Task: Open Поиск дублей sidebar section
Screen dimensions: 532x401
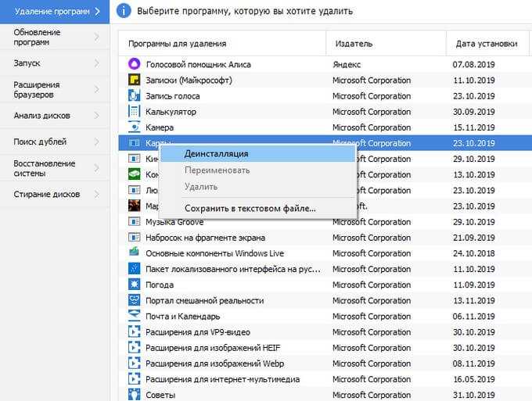Action: coord(55,141)
